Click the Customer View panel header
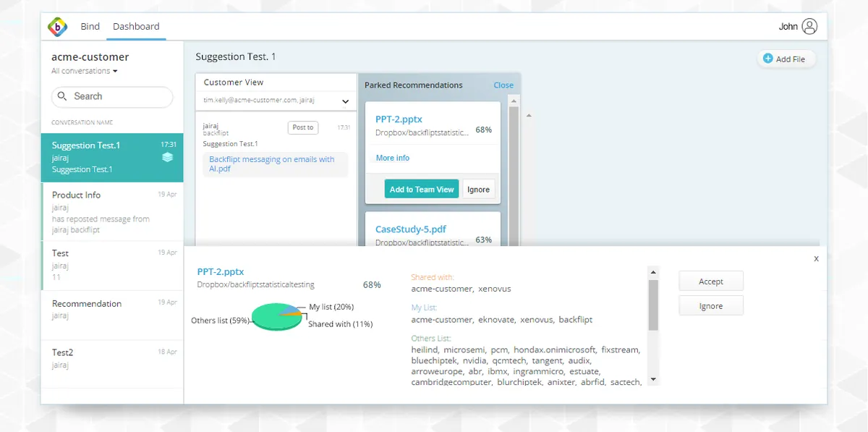Image resolution: width=868 pixels, height=432 pixels. (276, 82)
